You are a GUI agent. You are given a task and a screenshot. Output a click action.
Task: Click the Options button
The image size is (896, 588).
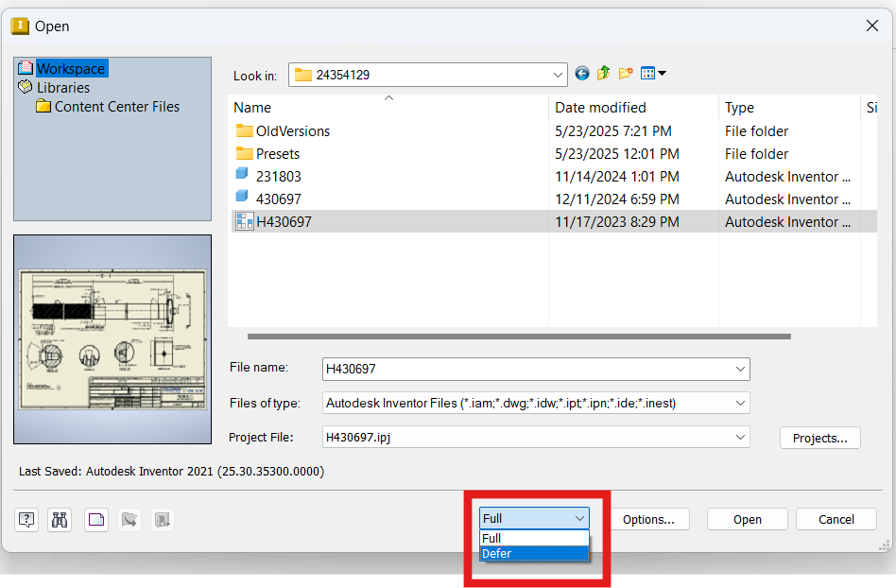tap(649, 518)
